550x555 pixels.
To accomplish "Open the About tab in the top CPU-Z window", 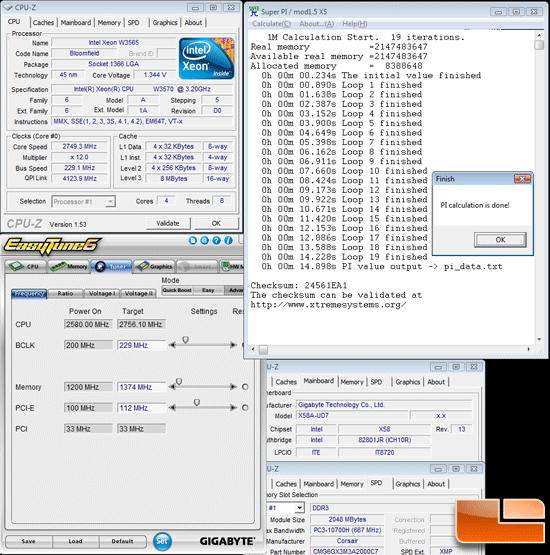I will point(193,23).
